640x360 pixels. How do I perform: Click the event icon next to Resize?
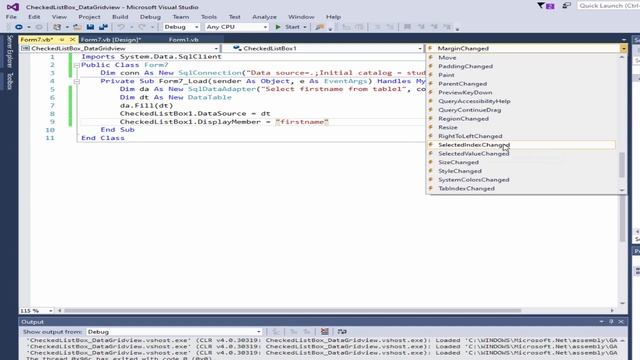(431, 127)
